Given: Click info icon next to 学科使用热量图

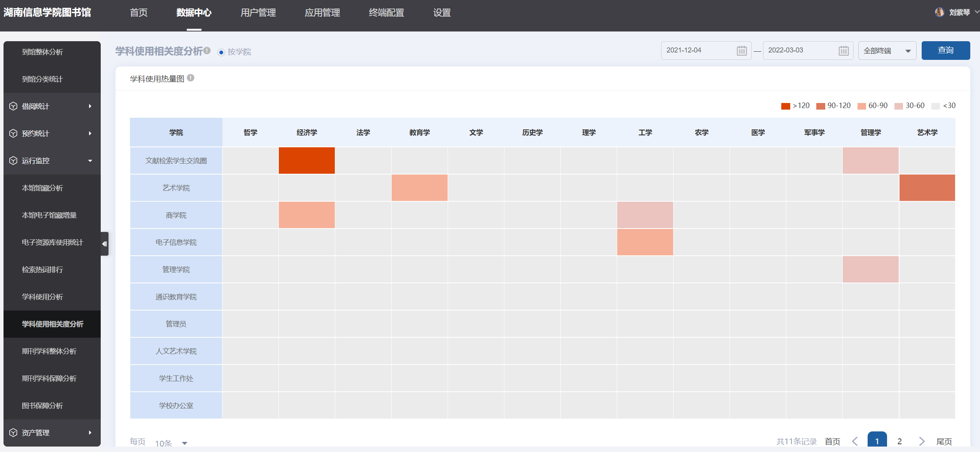Looking at the screenshot, I should 191,78.
